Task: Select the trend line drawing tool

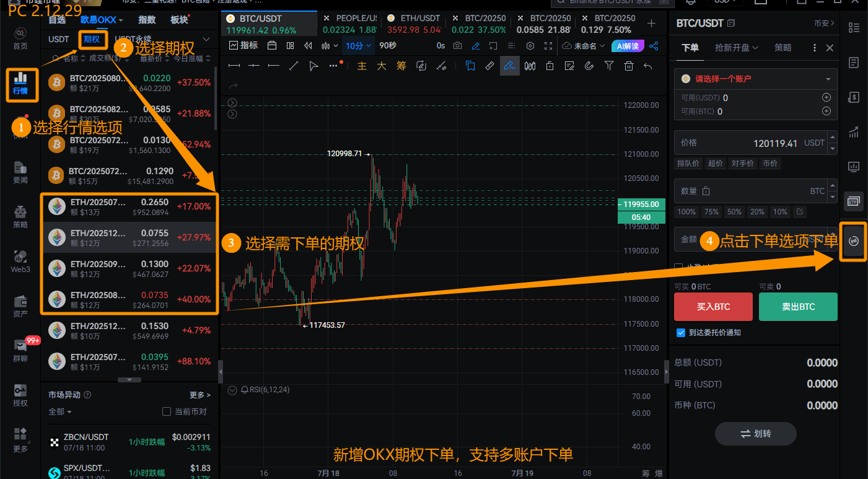Action: click(294, 65)
